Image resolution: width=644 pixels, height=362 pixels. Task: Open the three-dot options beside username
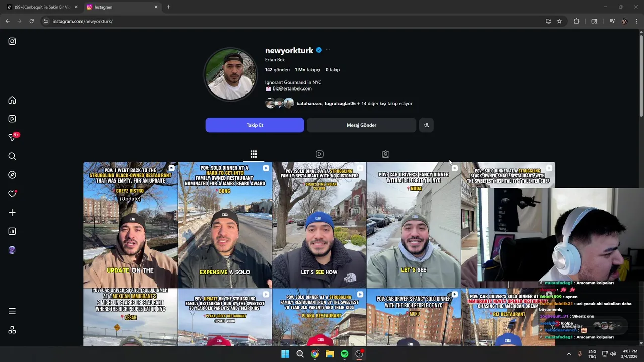pyautogui.click(x=328, y=50)
